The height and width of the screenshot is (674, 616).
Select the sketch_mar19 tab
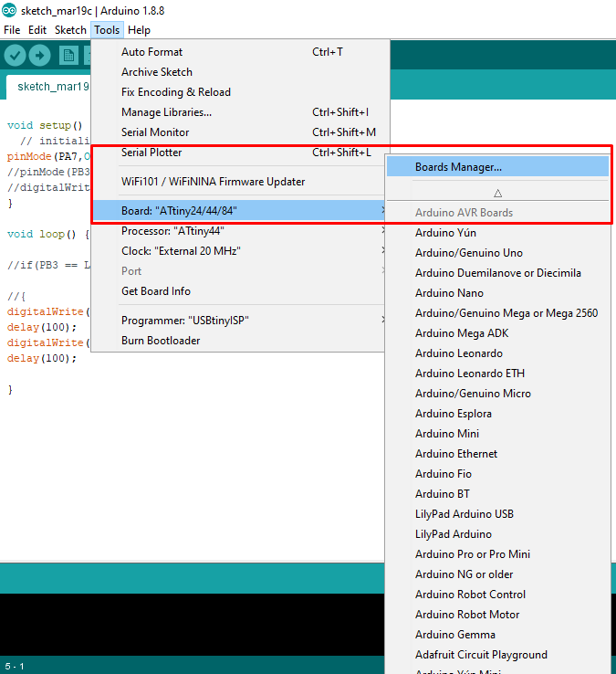point(48,87)
